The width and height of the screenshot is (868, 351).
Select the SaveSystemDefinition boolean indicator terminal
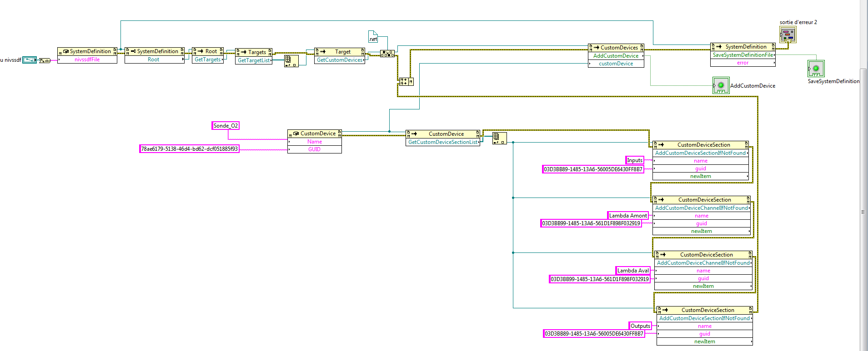pos(816,69)
